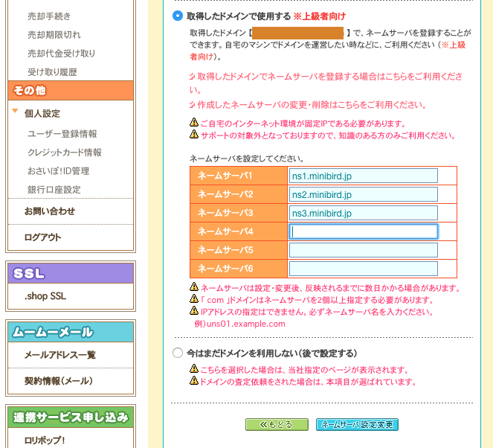493x448 pixels.
Task: Open メールアドレス一覧 menu item
Action: coord(59,355)
